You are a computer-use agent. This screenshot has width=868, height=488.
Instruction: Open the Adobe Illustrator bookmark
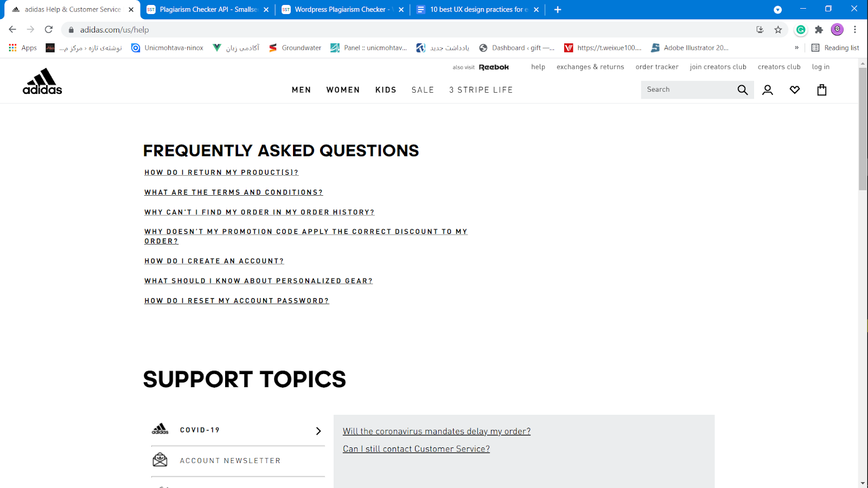(x=690, y=48)
